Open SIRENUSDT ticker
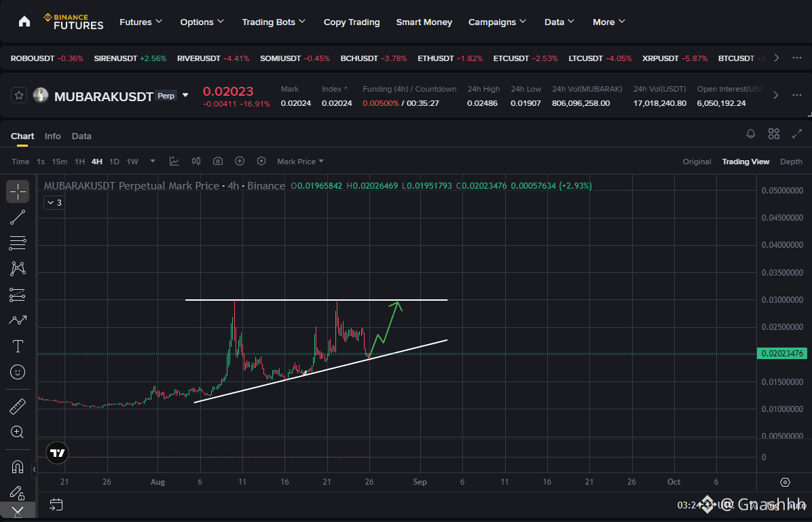 130,58
